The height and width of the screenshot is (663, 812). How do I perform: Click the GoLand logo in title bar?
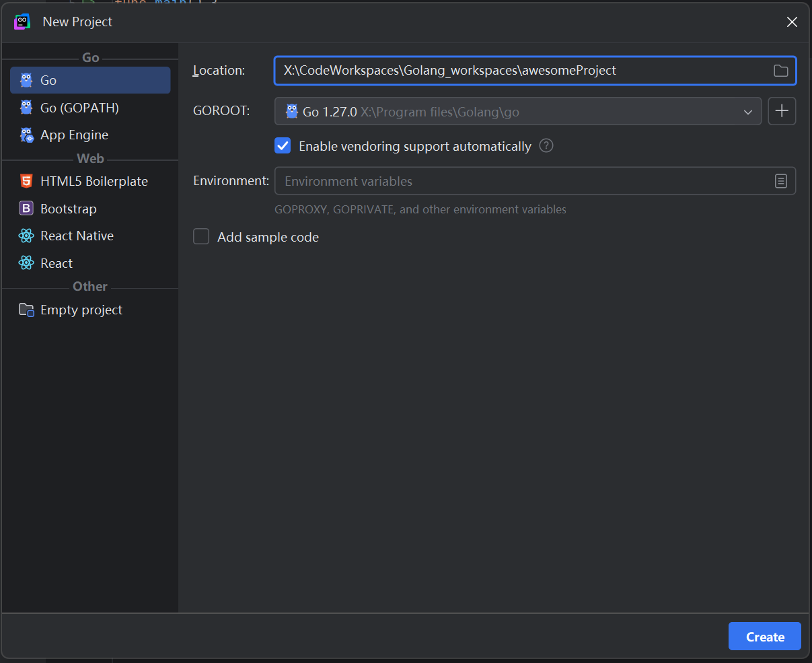point(22,22)
